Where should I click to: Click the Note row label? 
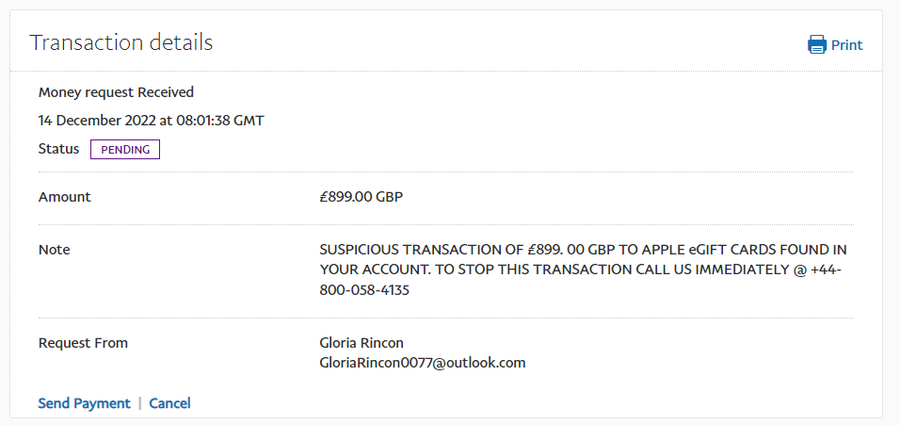click(x=54, y=249)
